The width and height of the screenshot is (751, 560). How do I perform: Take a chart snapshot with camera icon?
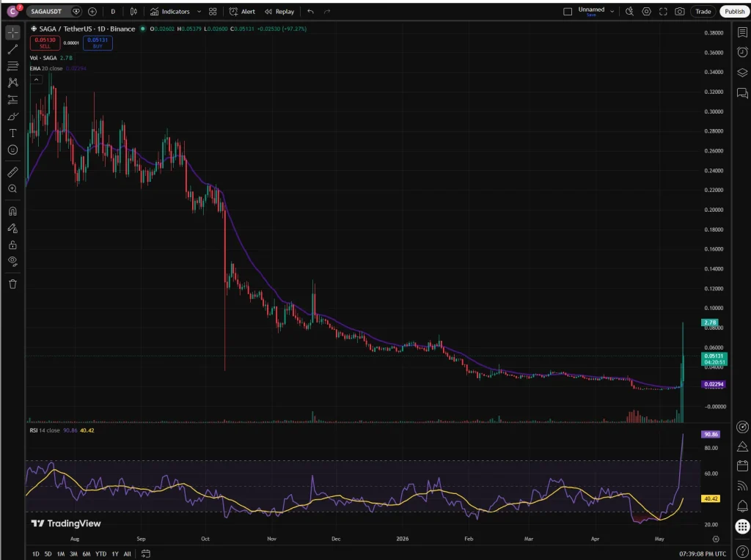click(680, 12)
